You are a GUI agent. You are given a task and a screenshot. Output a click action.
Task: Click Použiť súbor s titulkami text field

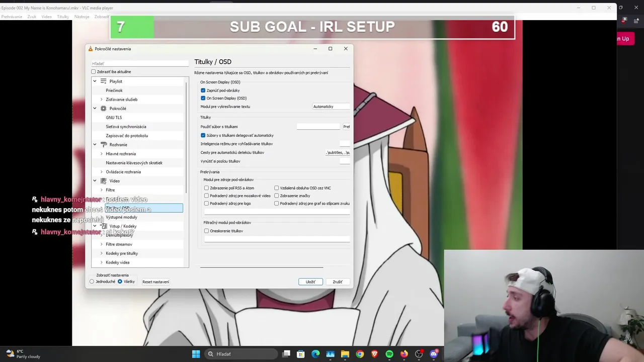(318, 127)
